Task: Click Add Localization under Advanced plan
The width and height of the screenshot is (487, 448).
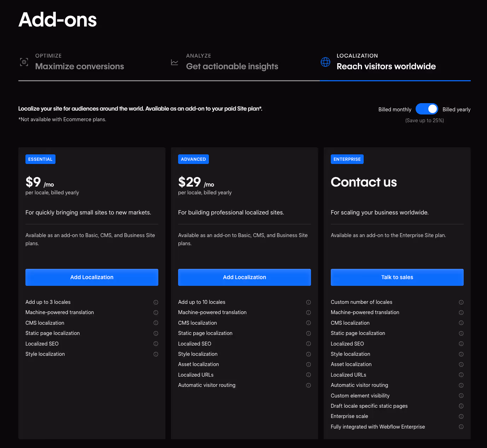Action: tap(244, 277)
